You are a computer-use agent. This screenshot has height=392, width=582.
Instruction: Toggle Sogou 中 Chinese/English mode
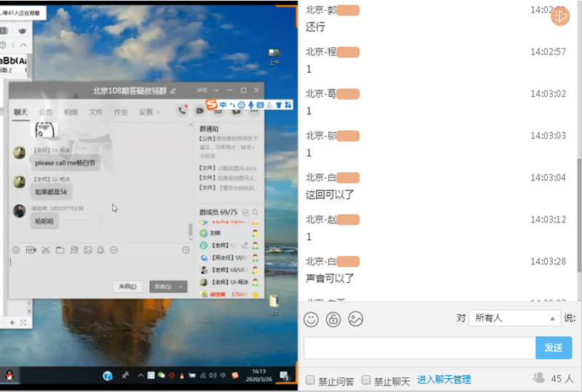[x=223, y=105]
